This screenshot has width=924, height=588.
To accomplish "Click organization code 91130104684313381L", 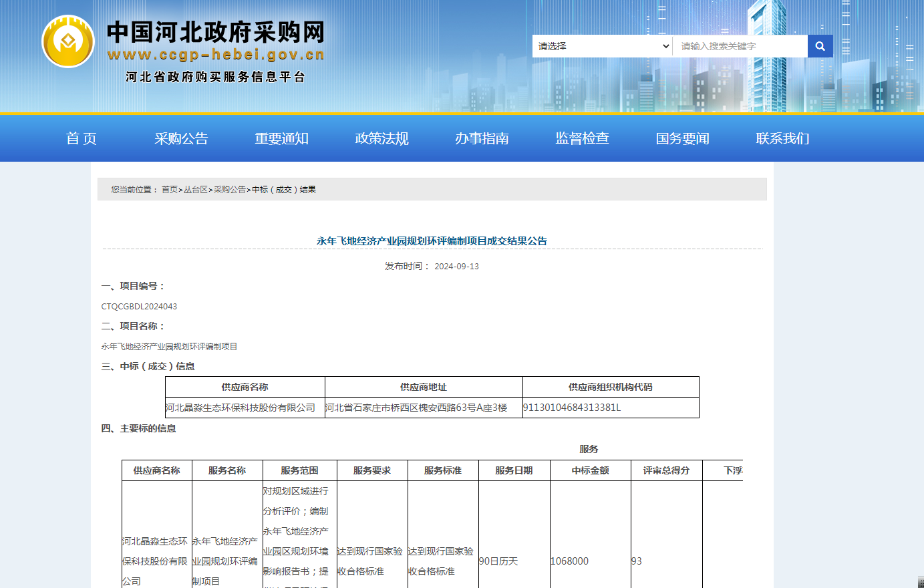I will pos(572,408).
